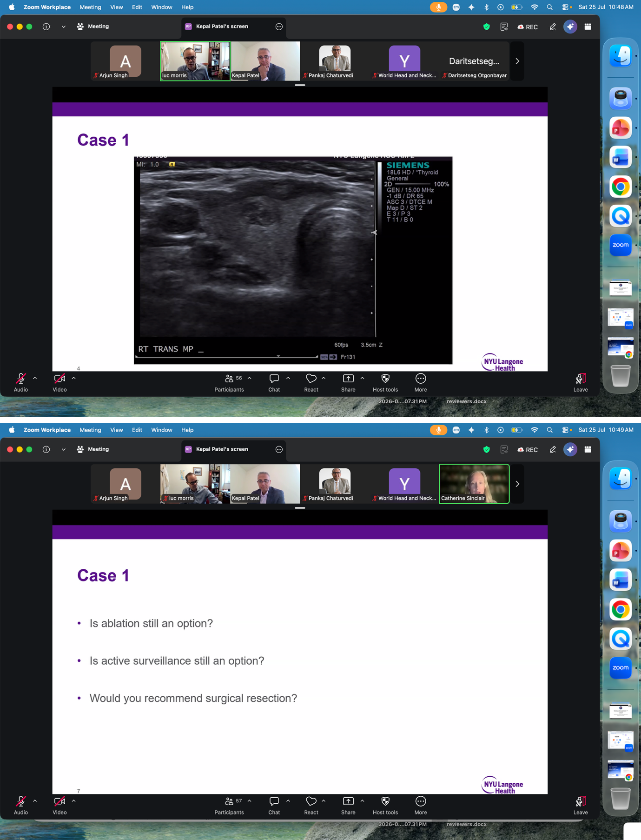Open Window menu in menu bar showing 10:49 AM
Image resolution: width=641 pixels, height=840 pixels.
point(161,430)
